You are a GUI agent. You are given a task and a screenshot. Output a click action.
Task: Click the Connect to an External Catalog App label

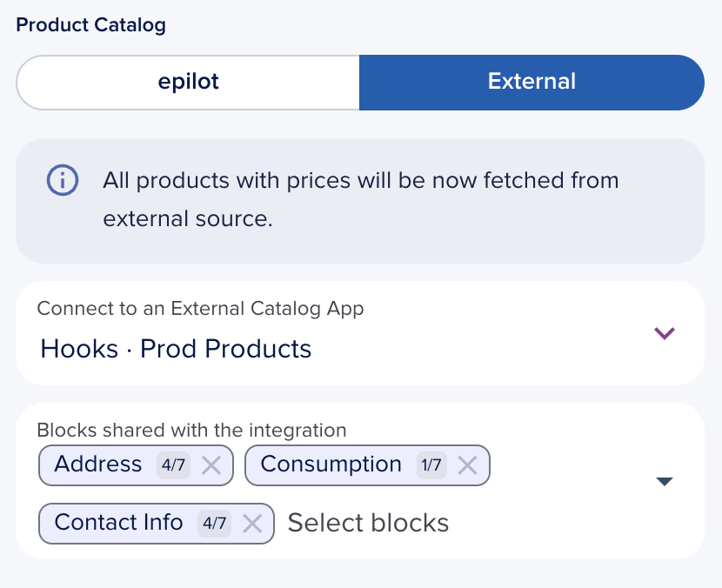click(200, 308)
